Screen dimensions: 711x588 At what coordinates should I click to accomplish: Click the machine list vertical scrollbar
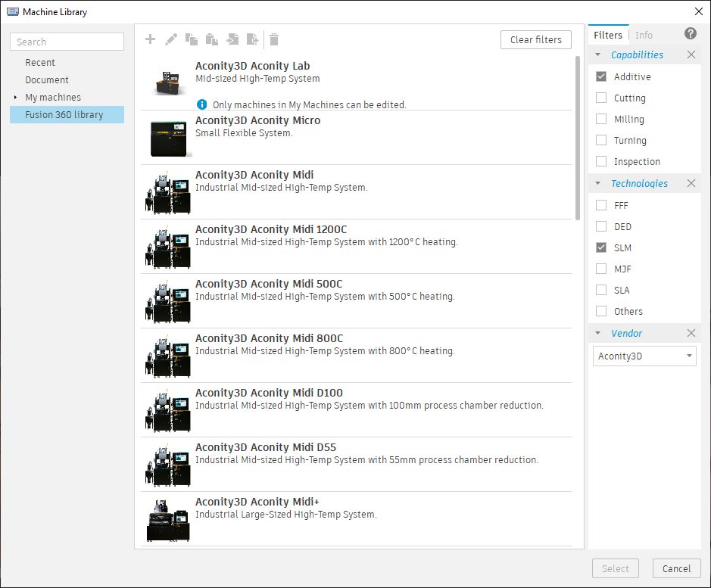tap(578, 138)
